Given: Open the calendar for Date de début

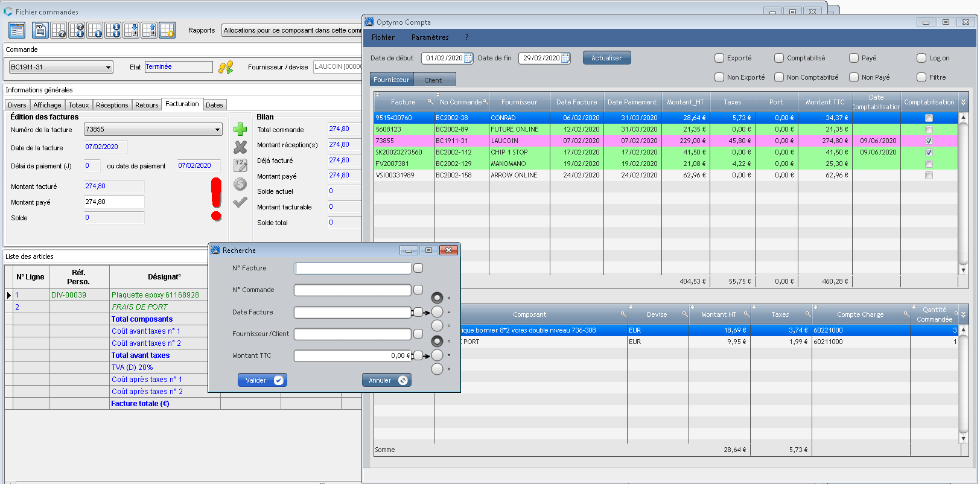Looking at the screenshot, I should [468, 58].
